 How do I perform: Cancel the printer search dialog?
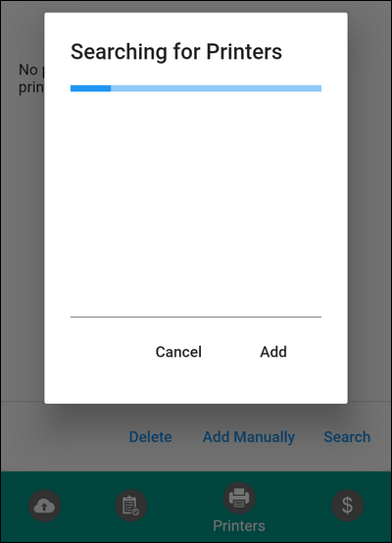pos(178,352)
